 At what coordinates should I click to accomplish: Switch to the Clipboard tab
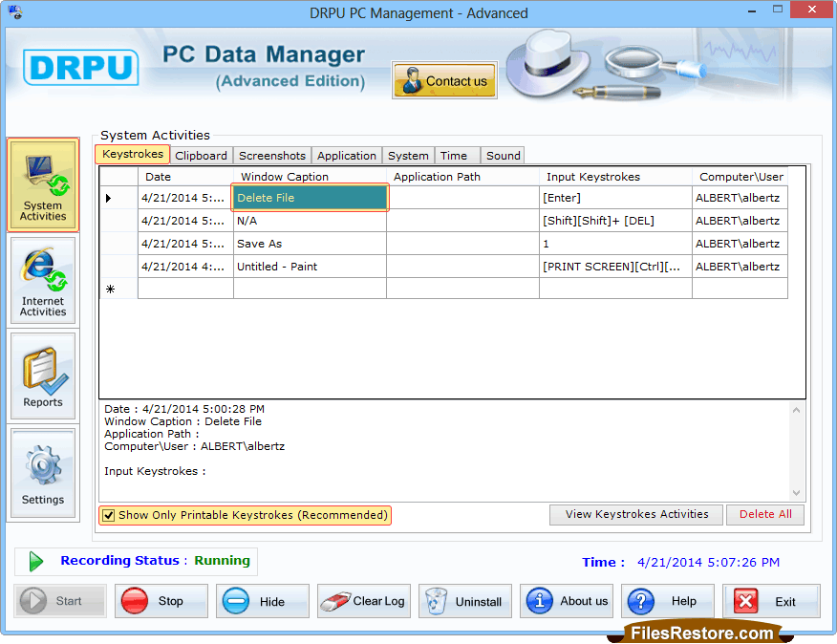[201, 156]
